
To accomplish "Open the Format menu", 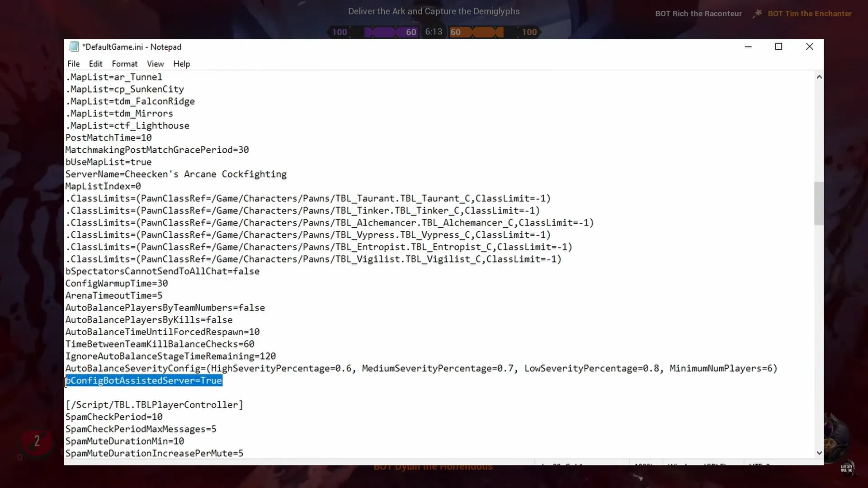I will tap(124, 64).
